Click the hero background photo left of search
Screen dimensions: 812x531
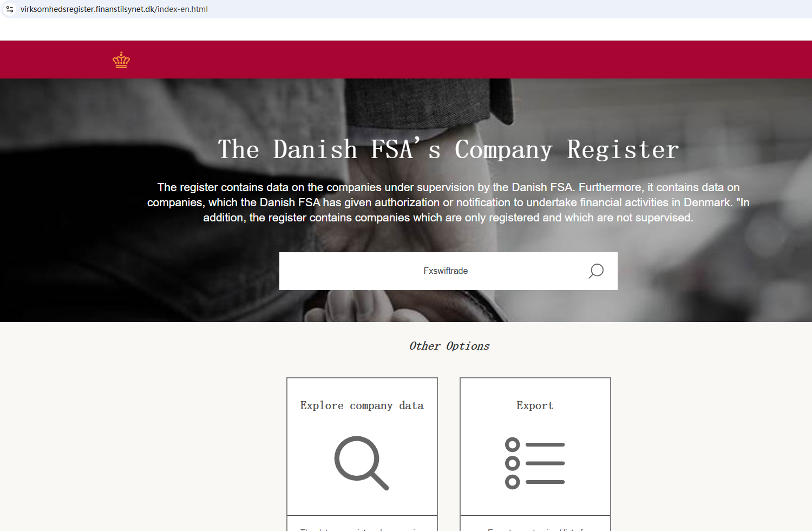[x=135, y=271]
